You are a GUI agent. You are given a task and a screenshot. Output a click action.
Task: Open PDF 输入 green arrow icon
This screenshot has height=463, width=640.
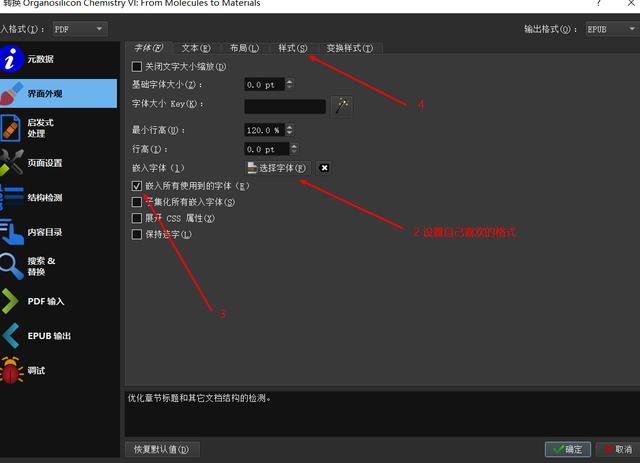[10, 301]
